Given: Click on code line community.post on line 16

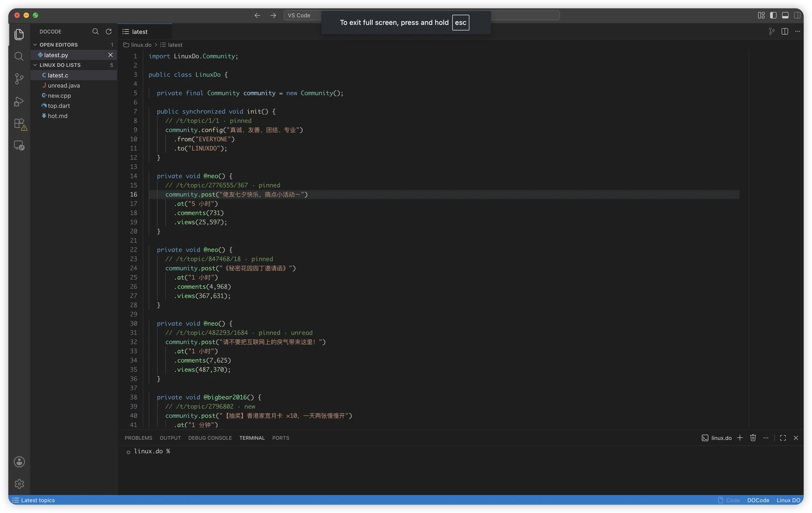Looking at the screenshot, I should coord(236,195).
